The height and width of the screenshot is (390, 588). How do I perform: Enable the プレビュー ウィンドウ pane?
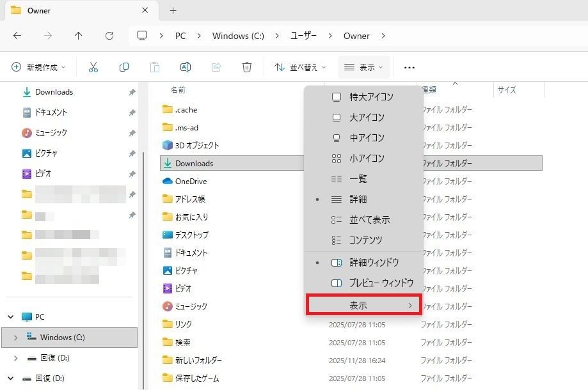(x=381, y=283)
